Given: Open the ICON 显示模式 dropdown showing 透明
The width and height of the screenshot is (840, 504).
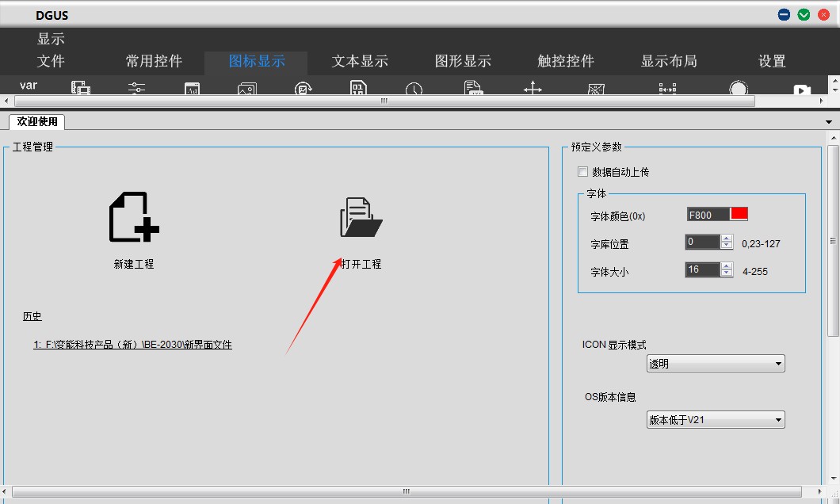Looking at the screenshot, I should click(715, 363).
